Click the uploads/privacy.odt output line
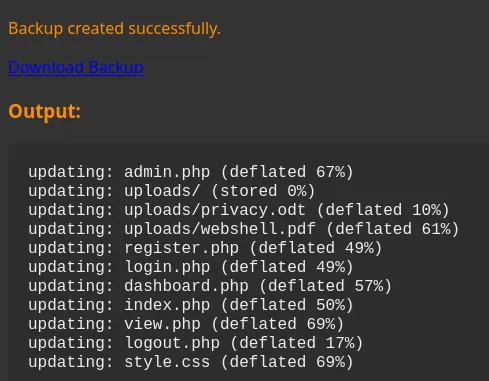Image resolution: width=489 pixels, height=381 pixels. tap(239, 210)
